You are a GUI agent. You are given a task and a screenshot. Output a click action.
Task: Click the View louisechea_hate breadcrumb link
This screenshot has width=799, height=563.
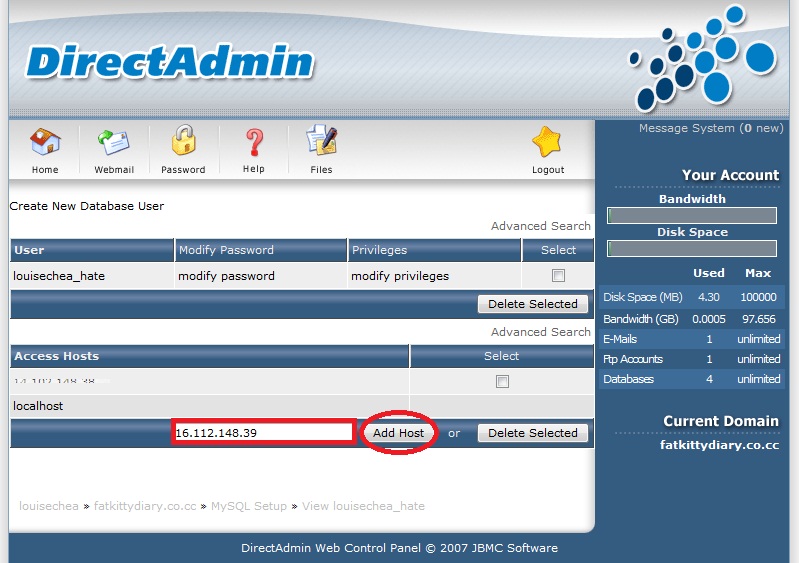(x=363, y=506)
